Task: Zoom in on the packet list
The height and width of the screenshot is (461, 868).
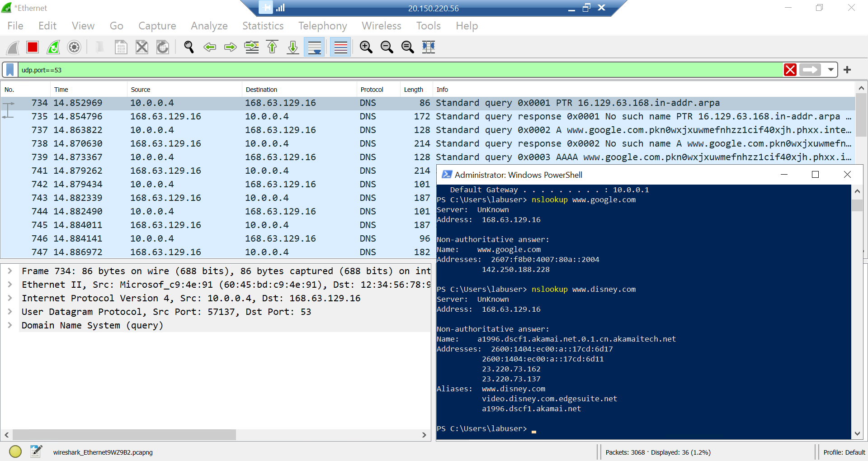Action: pyautogui.click(x=366, y=47)
